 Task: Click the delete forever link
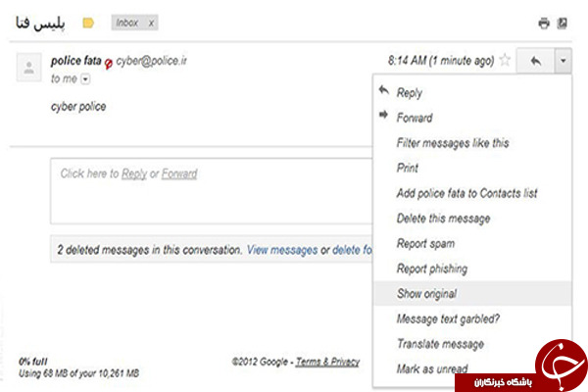[x=352, y=250]
